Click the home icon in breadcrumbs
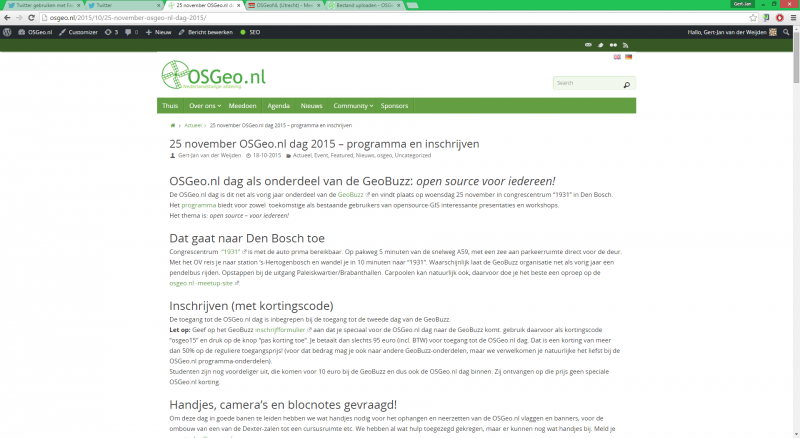Image resolution: width=800 pixels, height=438 pixels. point(174,126)
